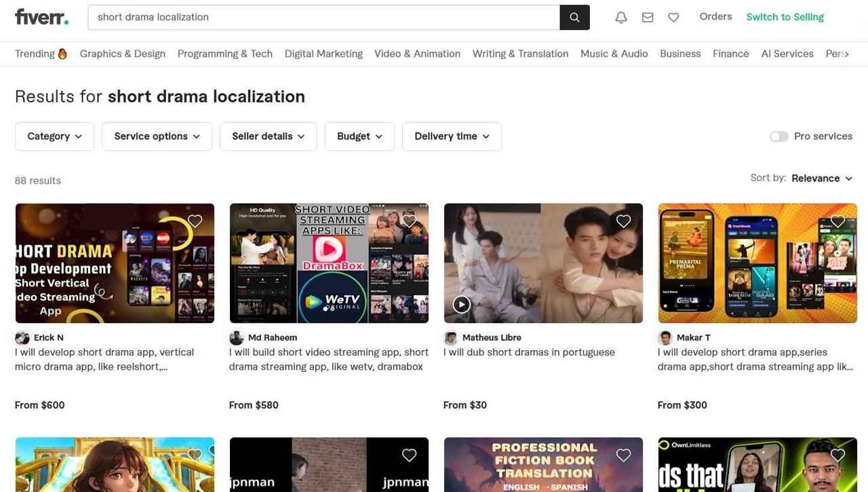
Task: Open the Service options dropdown
Action: click(x=157, y=136)
